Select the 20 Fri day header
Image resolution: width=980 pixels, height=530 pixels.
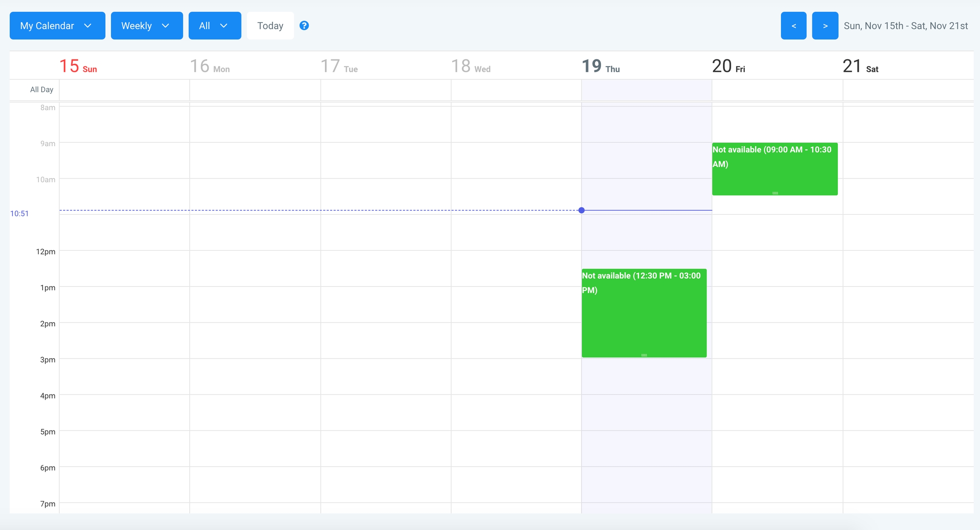point(728,66)
